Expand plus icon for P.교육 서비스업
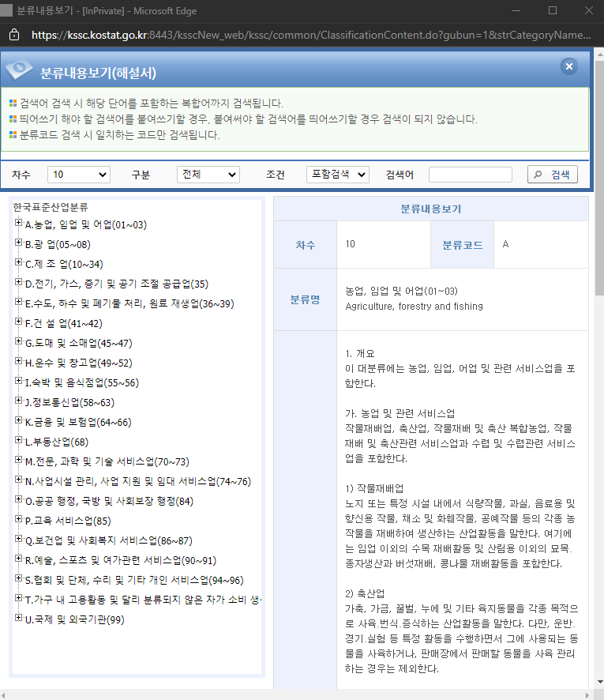The image size is (604, 700). point(18,519)
